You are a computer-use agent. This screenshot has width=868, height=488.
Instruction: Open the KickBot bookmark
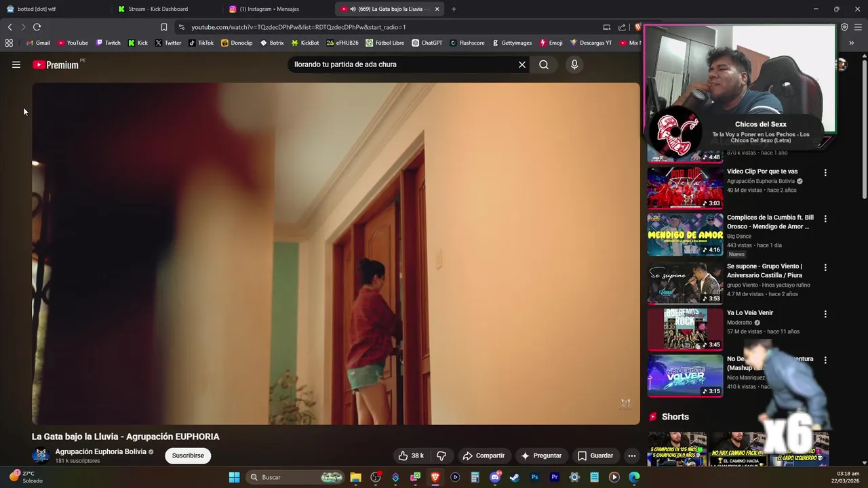point(305,43)
